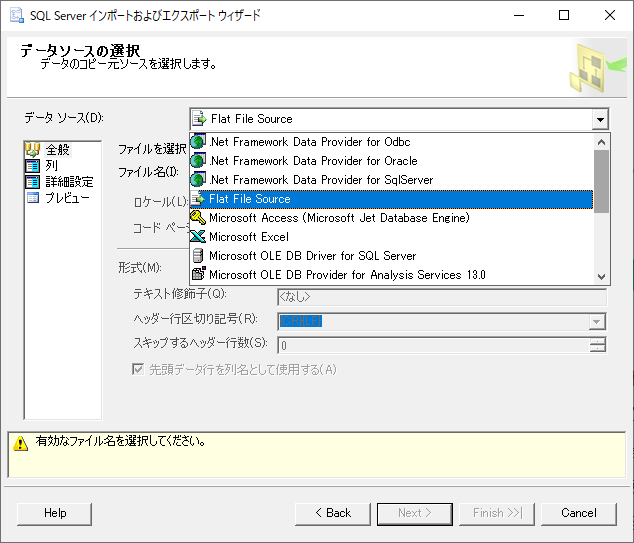Open the ヘッダー行区切り記号 dropdown
The image size is (634, 543).
(598, 321)
